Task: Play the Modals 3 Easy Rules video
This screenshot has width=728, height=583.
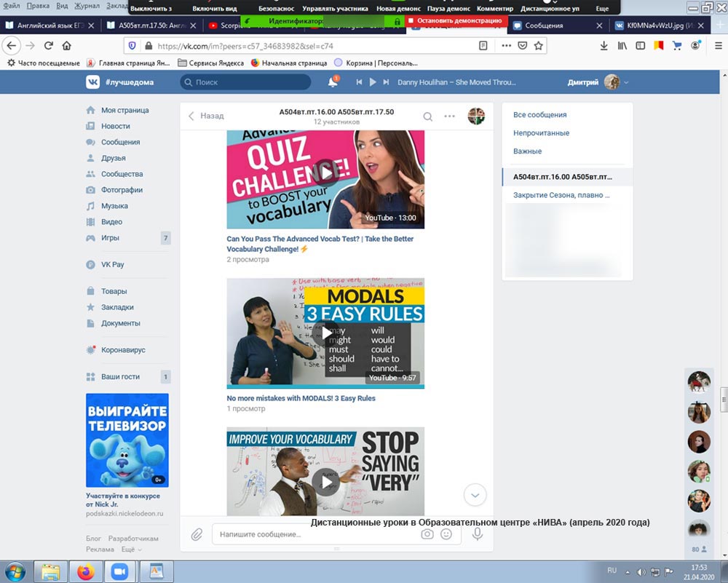Action: coord(325,333)
